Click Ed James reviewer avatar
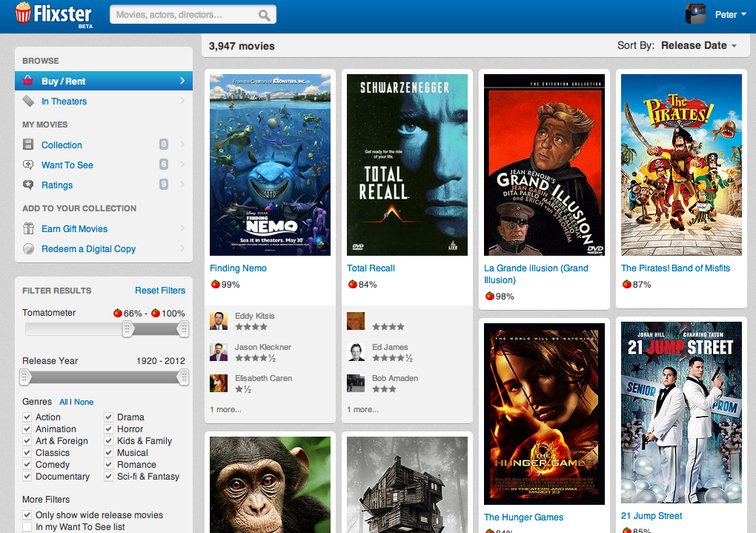756x533 pixels. tap(356, 352)
